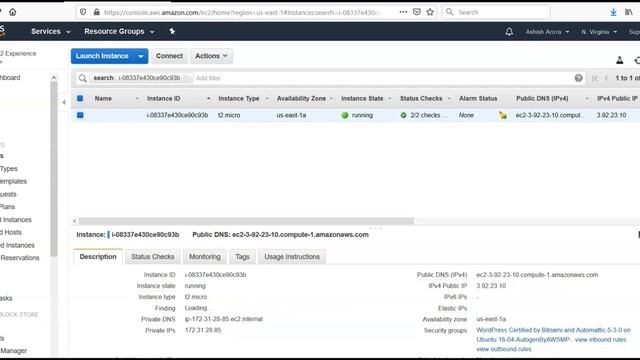The height and width of the screenshot is (360, 640).
Task: Click the browser address bar URL
Action: point(242,12)
